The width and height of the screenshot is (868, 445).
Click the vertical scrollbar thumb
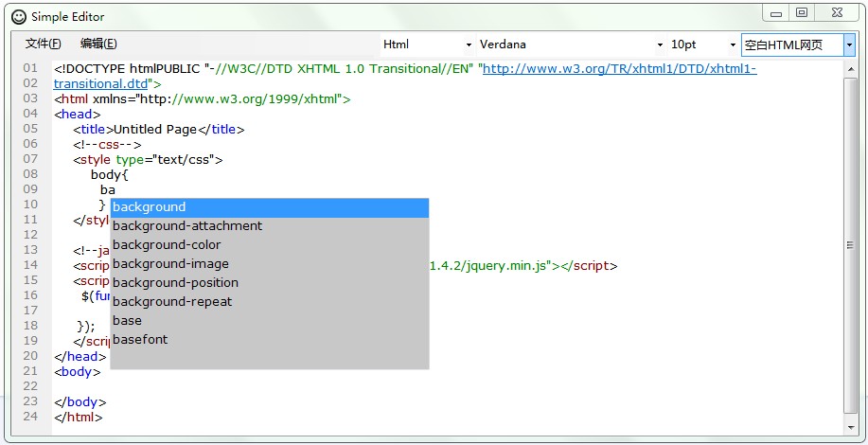(x=850, y=245)
